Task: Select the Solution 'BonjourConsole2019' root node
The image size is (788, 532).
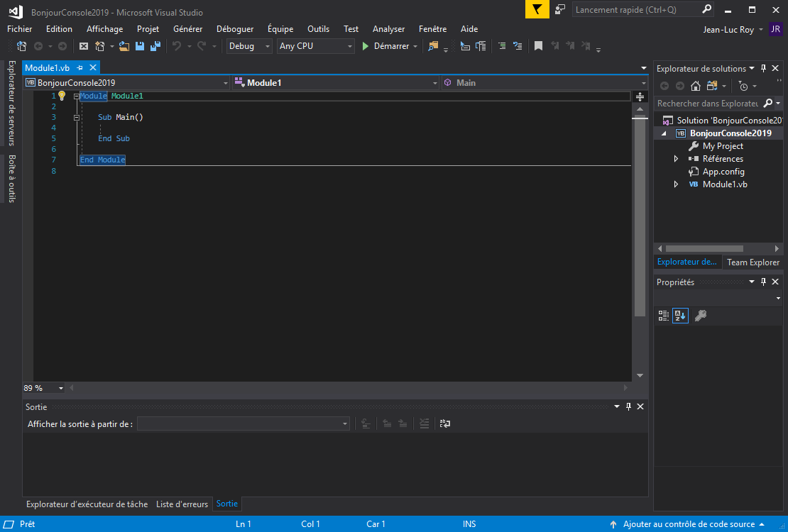Action: [722, 121]
